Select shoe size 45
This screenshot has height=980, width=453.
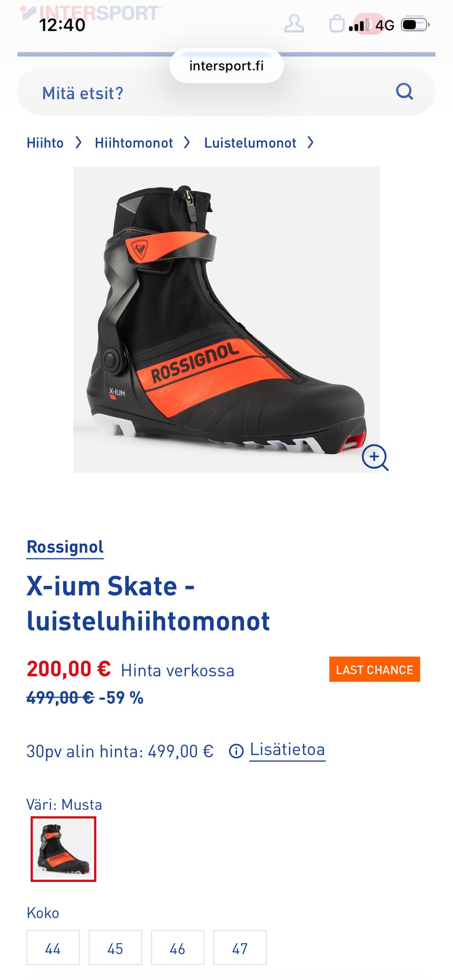[115, 947]
